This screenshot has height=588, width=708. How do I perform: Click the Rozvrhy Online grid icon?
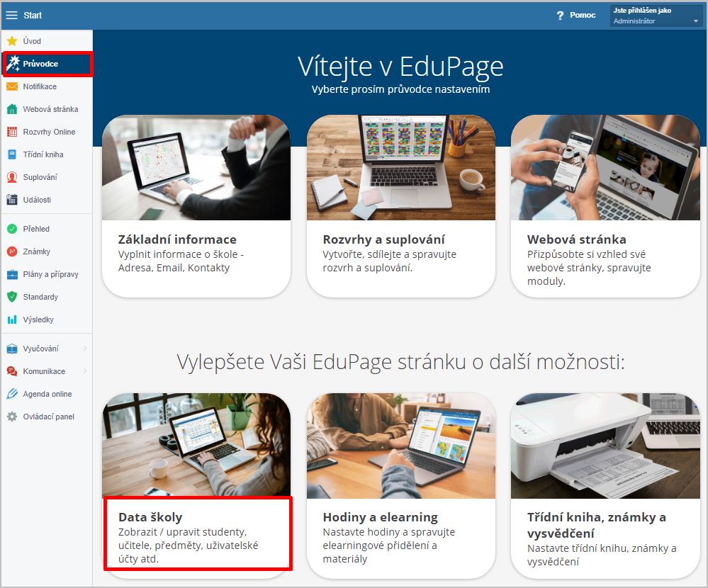[12, 132]
